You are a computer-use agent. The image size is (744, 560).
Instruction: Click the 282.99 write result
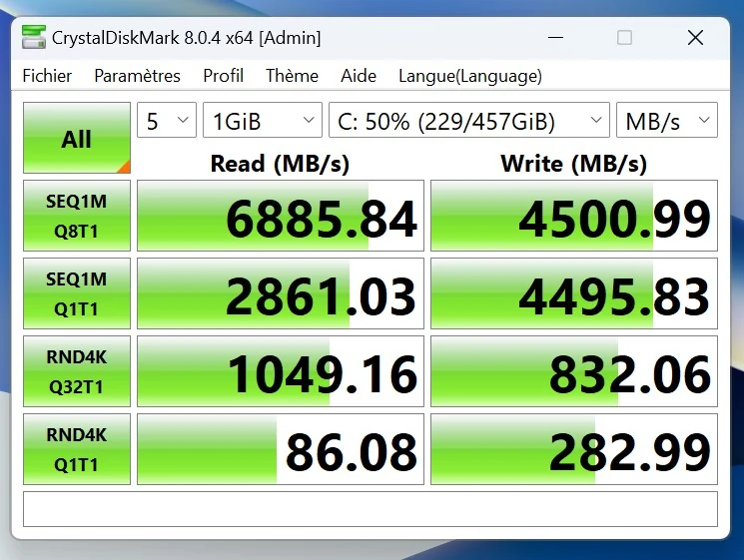pos(574,449)
